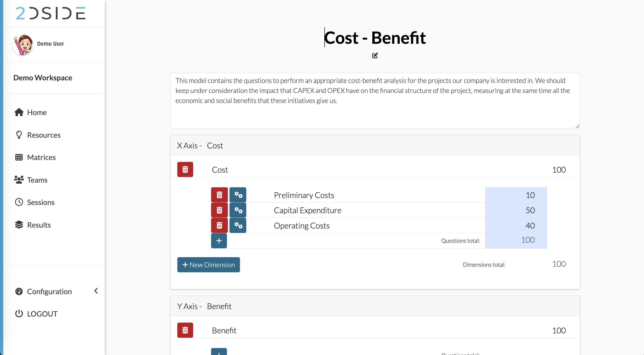Click the Cost Questions total: label

[460, 241]
